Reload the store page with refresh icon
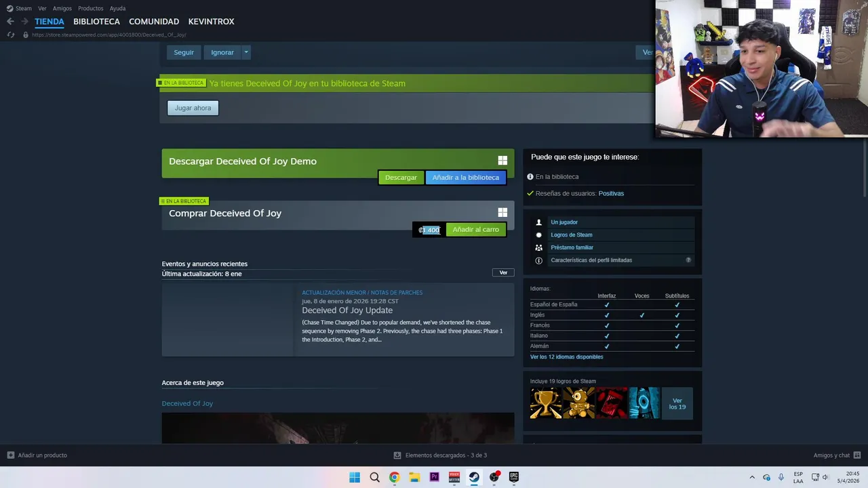Image resolution: width=868 pixels, height=488 pixels. tap(10, 35)
